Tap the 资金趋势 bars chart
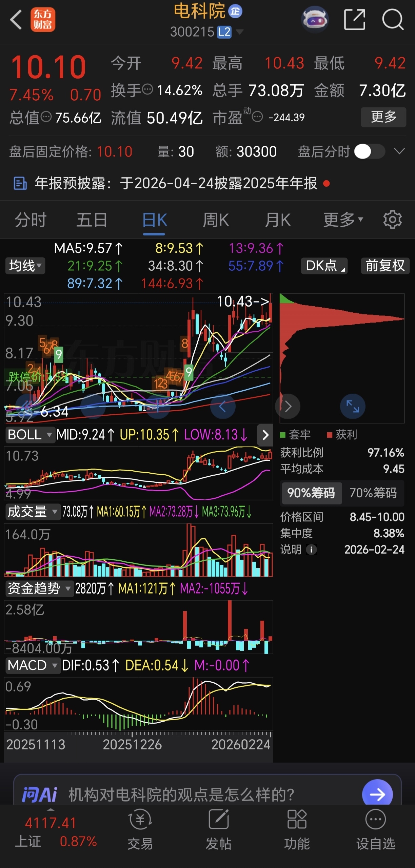Image resolution: width=415 pixels, height=868 pixels. coord(139,627)
